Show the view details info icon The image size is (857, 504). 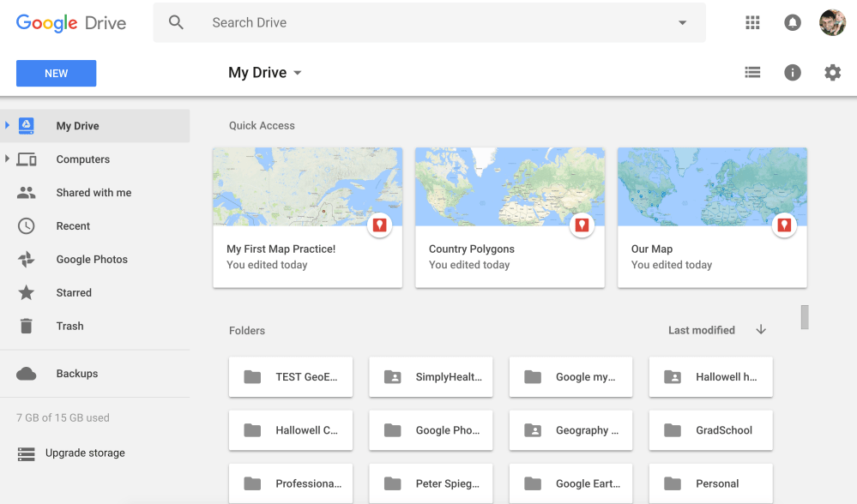(793, 73)
